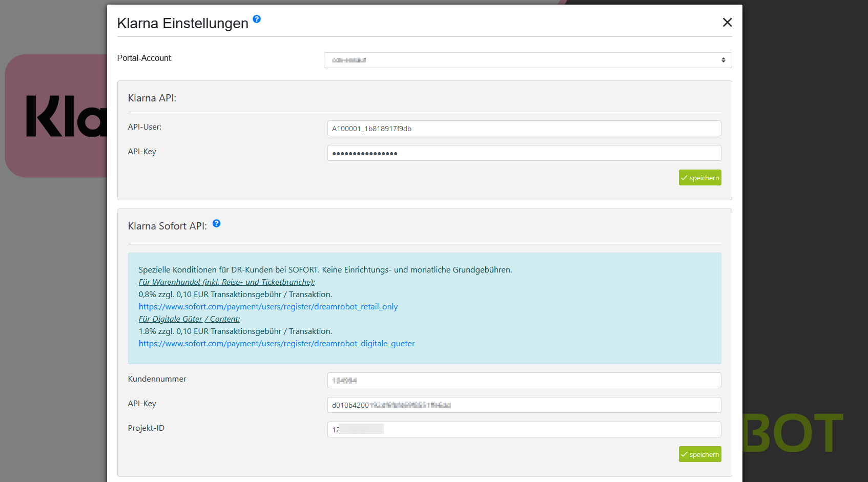Click the 'Für Warenhandel' underlined heading
Image resolution: width=868 pixels, height=482 pixels.
click(226, 282)
